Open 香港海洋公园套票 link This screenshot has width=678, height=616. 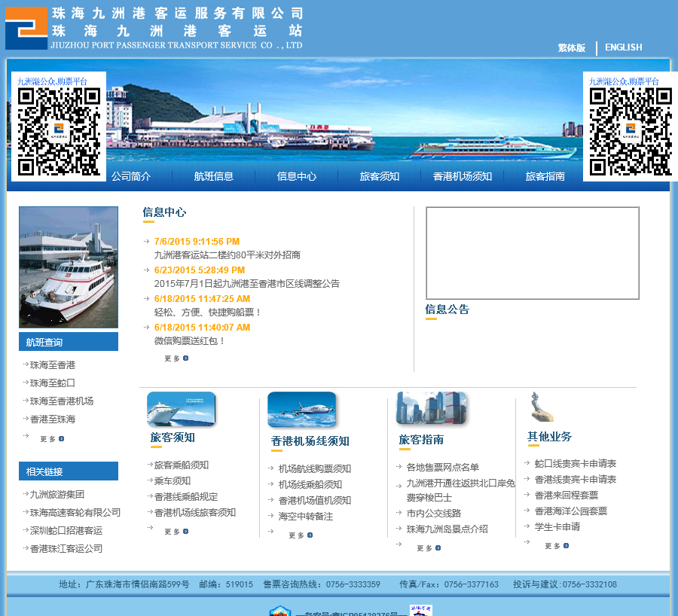tap(571, 511)
